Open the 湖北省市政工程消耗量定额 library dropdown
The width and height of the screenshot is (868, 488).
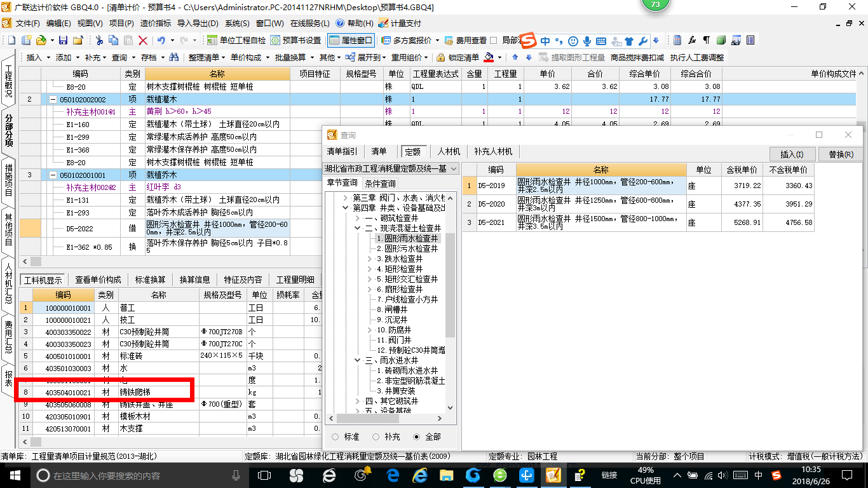pyautogui.click(x=454, y=168)
